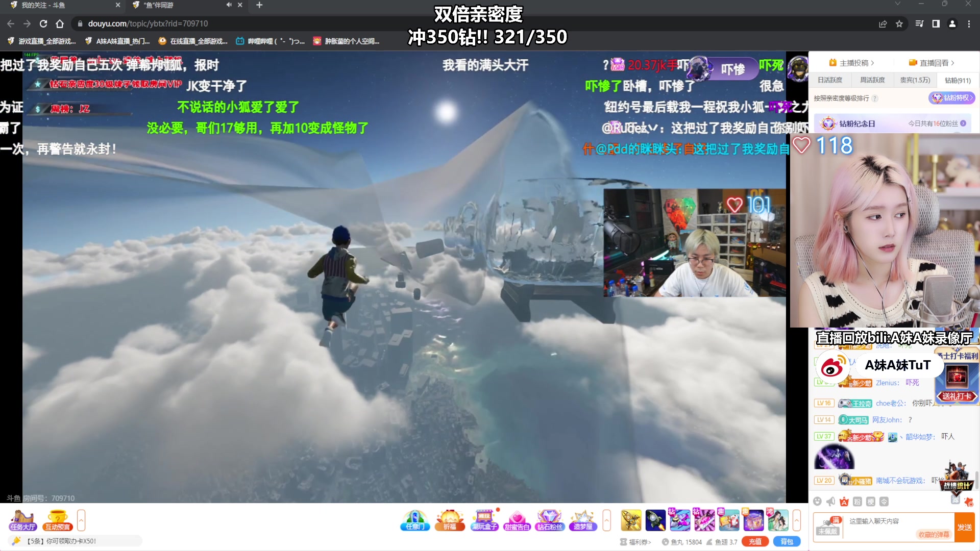Reload the Douyu page
980x551 pixels.
click(43, 23)
